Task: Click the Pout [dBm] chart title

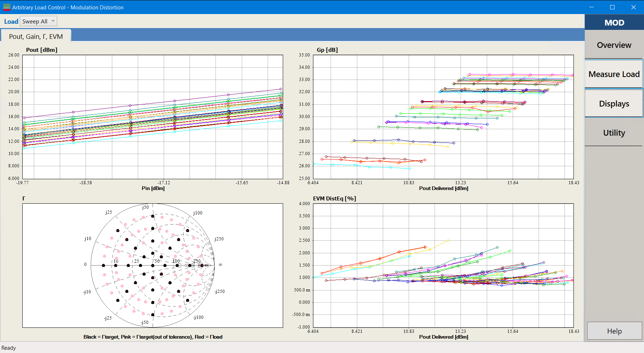Action: 42,50
